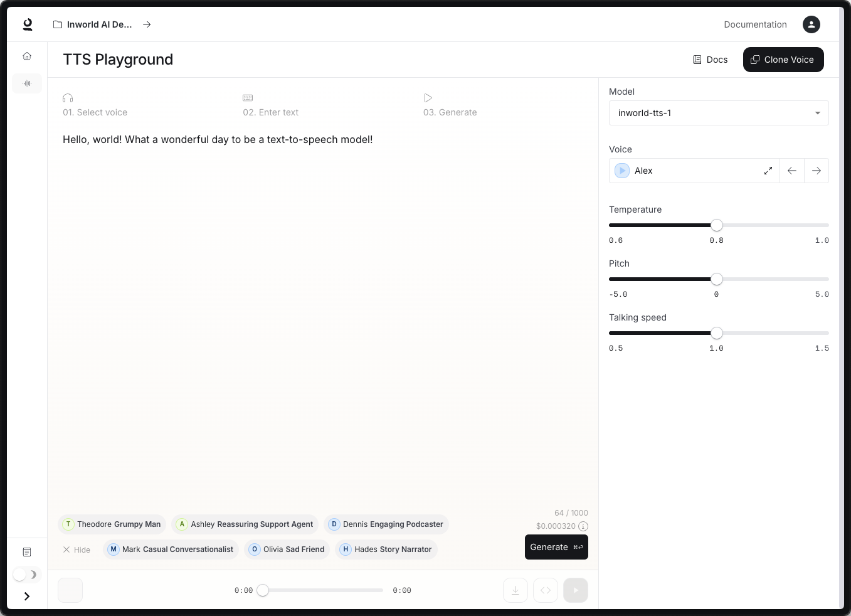Click the Generate button
This screenshot has height=616, width=851.
[556, 547]
